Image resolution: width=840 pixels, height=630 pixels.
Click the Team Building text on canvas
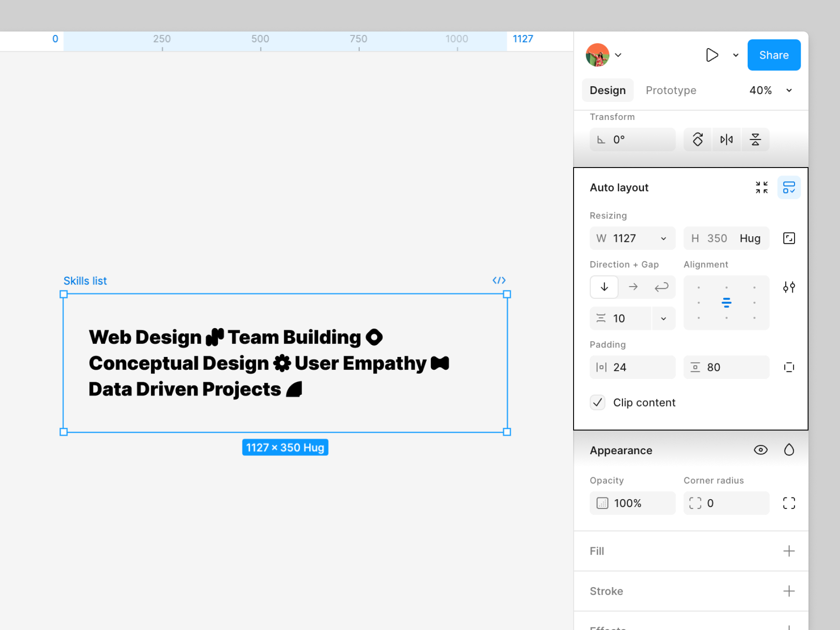(x=294, y=337)
